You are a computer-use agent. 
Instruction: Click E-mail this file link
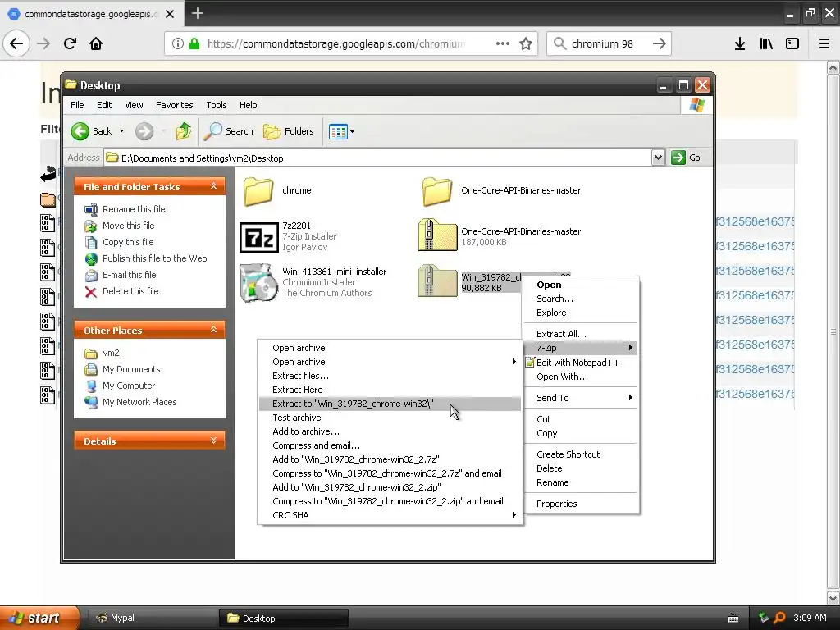(x=129, y=275)
